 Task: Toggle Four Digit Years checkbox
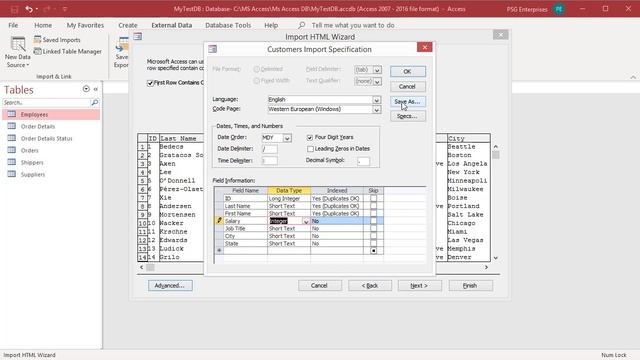click(x=310, y=138)
